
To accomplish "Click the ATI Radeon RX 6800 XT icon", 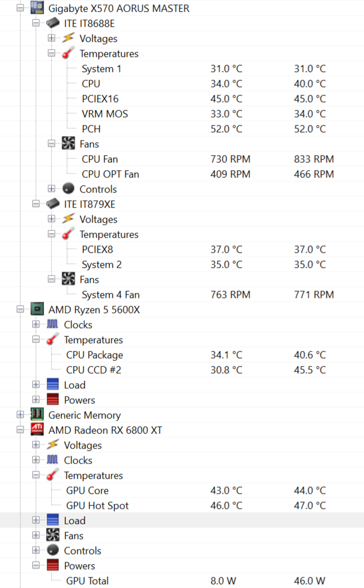I will coord(37,430).
